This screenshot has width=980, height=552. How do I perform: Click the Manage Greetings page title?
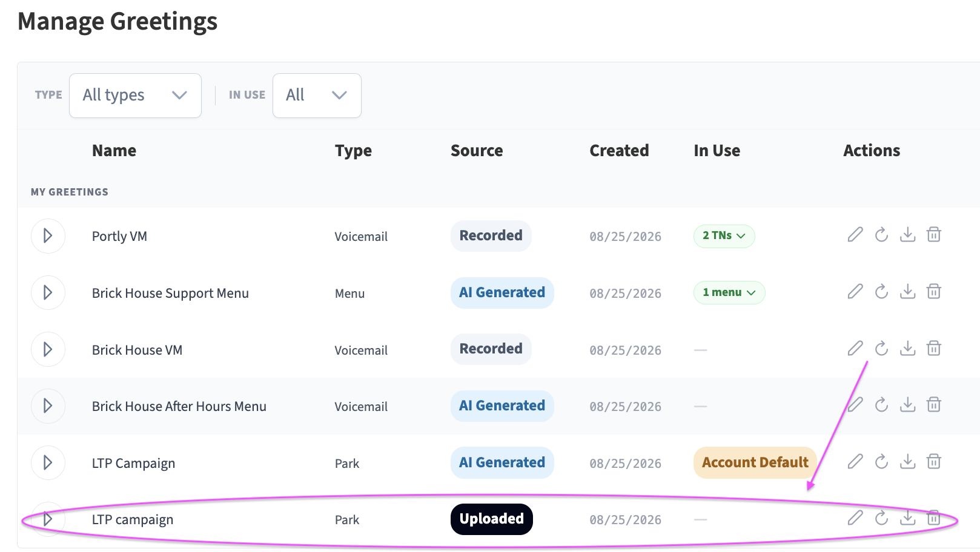click(x=118, y=21)
